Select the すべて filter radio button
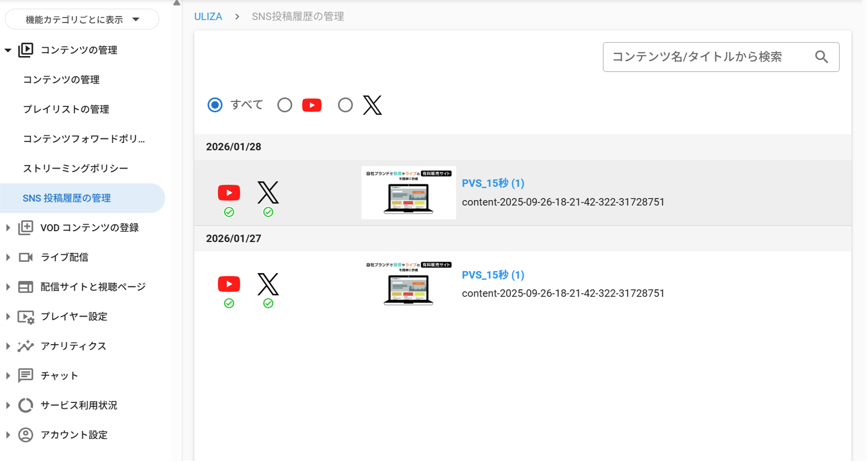Image resolution: width=868 pixels, height=462 pixels. pos(215,105)
